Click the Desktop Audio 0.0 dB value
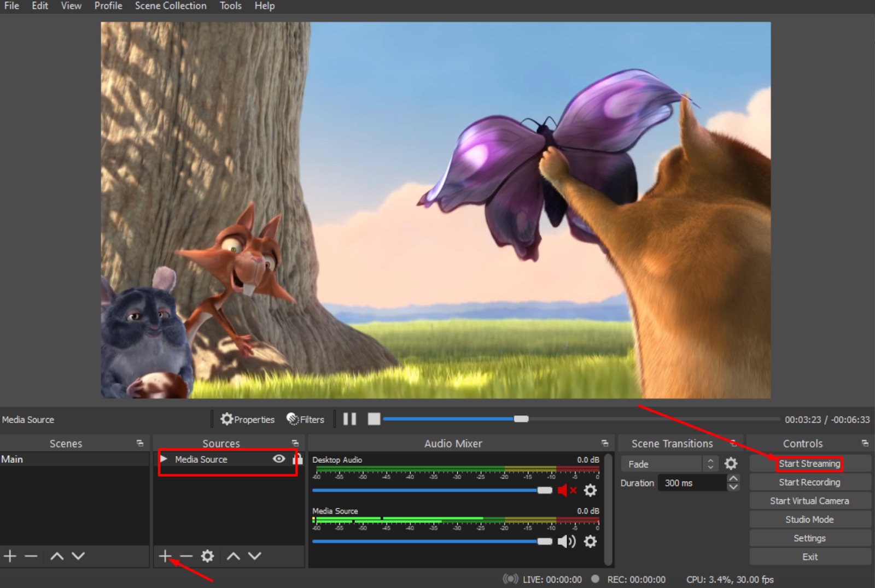Screen dimensions: 875x588 coord(588,460)
